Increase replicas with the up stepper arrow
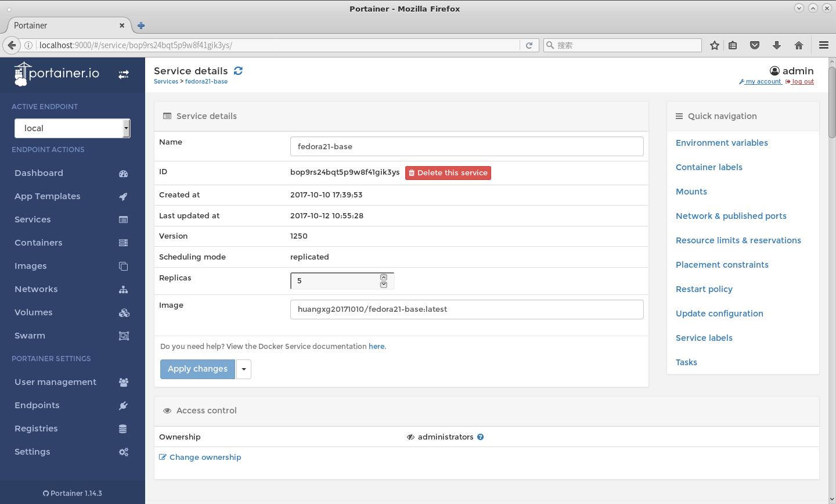The height and width of the screenshot is (504, 836). point(384,277)
